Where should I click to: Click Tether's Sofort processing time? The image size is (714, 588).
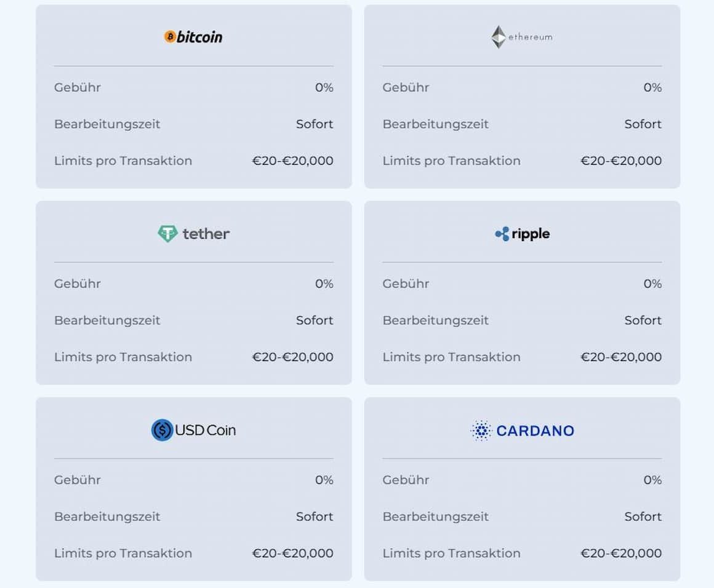(x=315, y=320)
